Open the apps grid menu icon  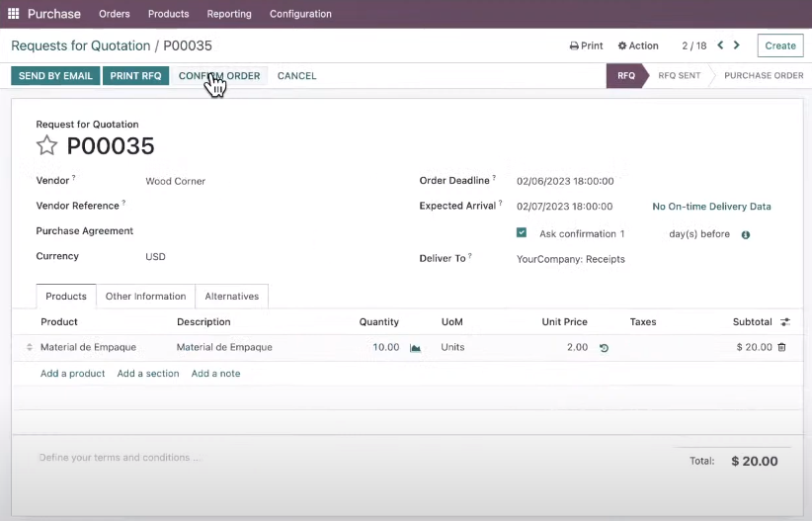(x=14, y=14)
